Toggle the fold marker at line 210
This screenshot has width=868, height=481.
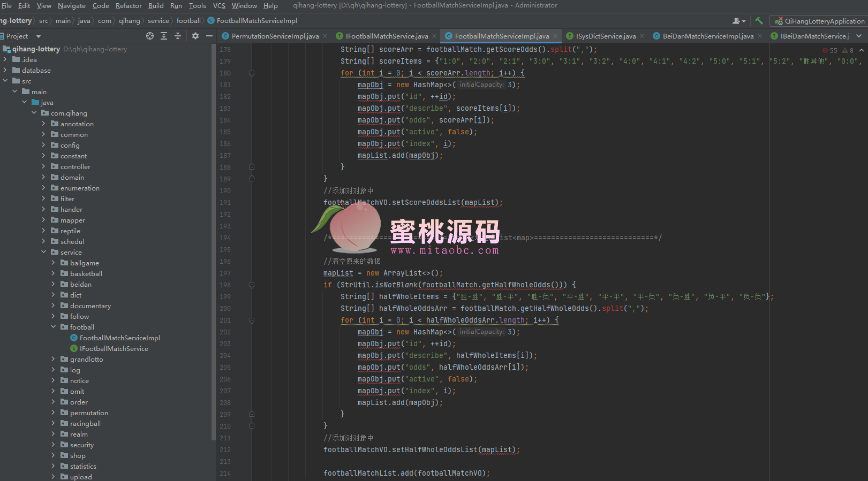[x=252, y=426]
